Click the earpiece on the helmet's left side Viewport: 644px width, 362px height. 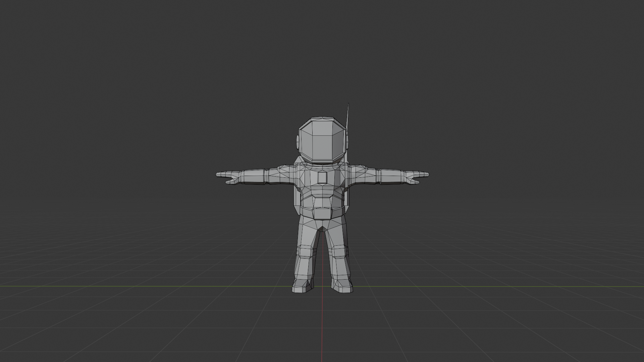tap(297, 142)
